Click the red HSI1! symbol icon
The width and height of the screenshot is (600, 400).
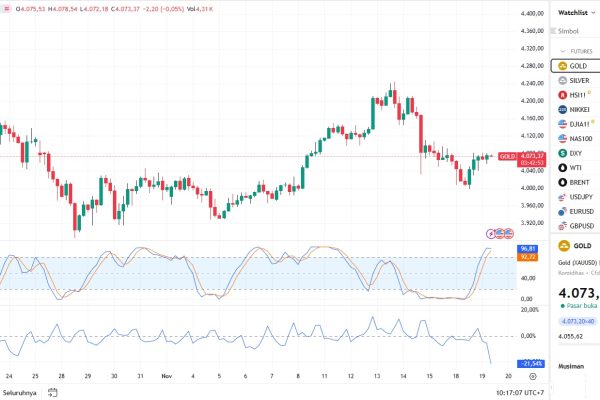tap(561, 94)
